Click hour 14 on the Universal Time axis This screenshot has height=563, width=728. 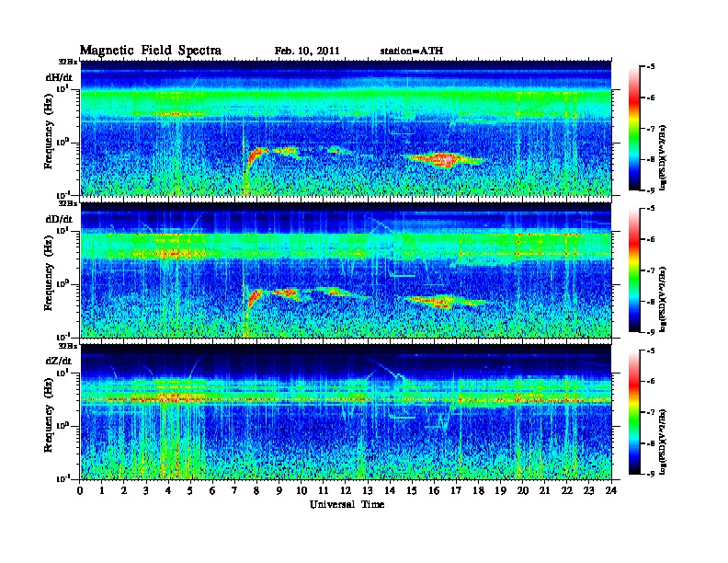[x=390, y=491]
